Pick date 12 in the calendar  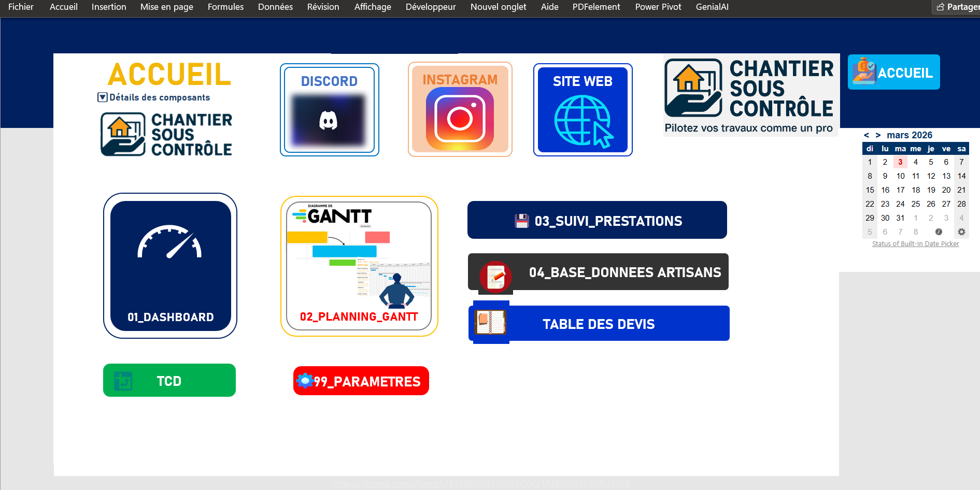pos(931,176)
